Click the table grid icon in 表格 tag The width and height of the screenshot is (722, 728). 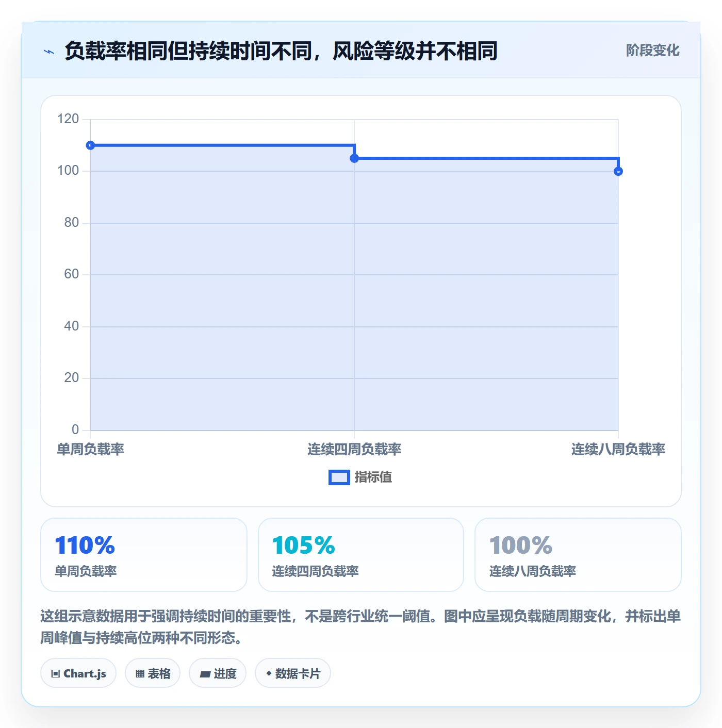coord(140,673)
